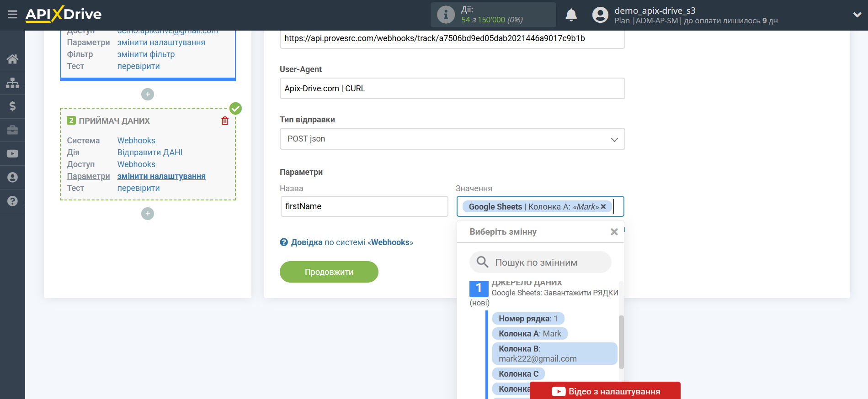Click the source step number 1 badge
The width and height of the screenshot is (868, 399).
pos(479,289)
